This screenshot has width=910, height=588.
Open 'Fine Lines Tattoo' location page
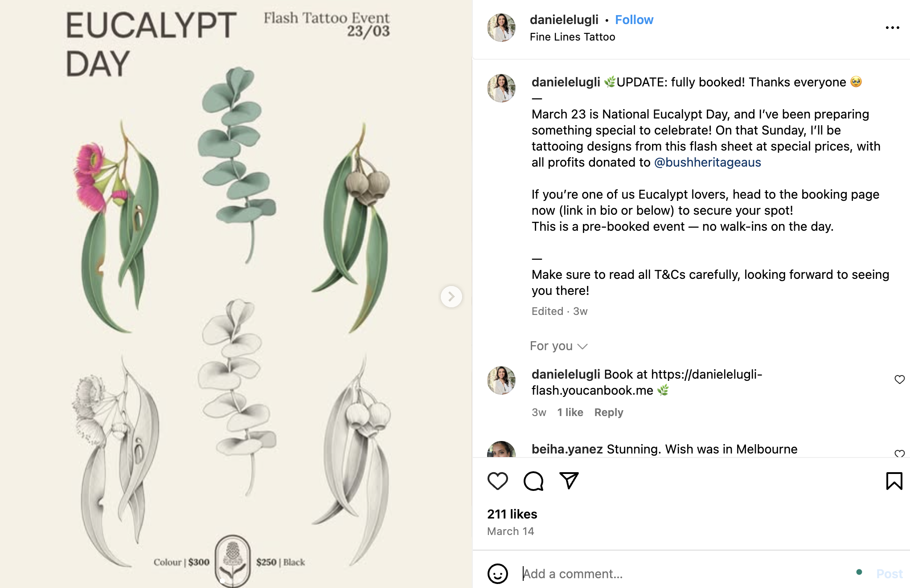[x=572, y=37]
